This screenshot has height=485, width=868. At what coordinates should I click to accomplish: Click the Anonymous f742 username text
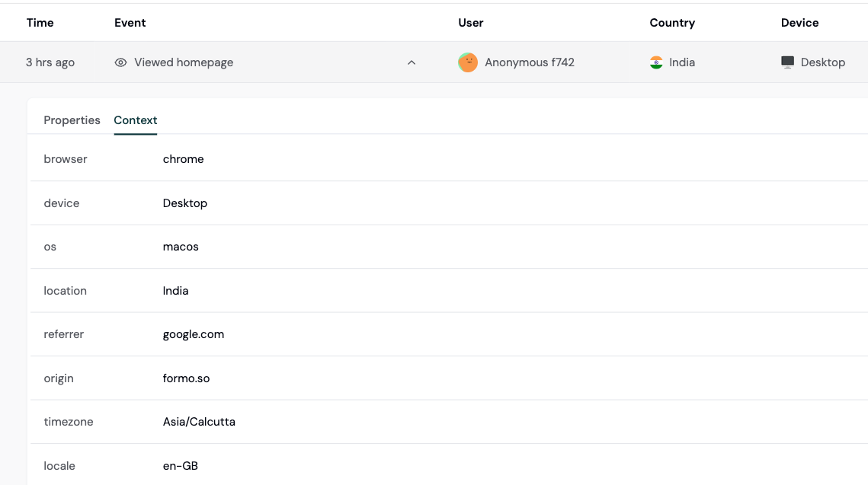pyautogui.click(x=528, y=62)
